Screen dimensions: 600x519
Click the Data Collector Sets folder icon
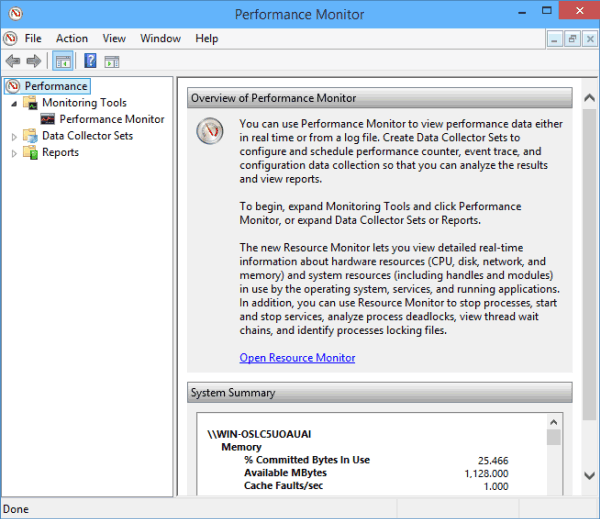30,135
